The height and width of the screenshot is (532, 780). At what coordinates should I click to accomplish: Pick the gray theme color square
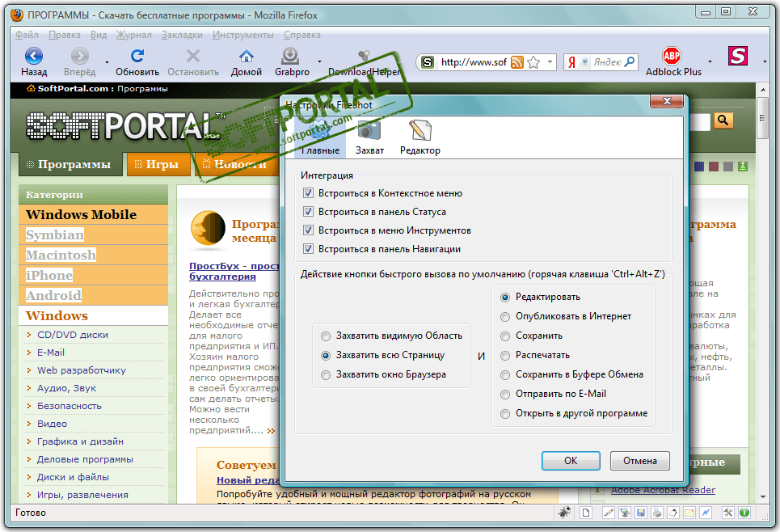pyautogui.click(x=728, y=167)
